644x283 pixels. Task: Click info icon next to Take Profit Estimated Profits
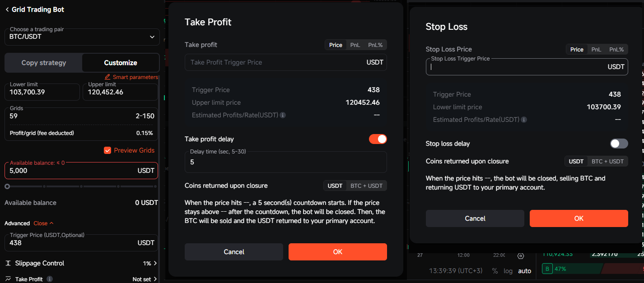click(283, 115)
